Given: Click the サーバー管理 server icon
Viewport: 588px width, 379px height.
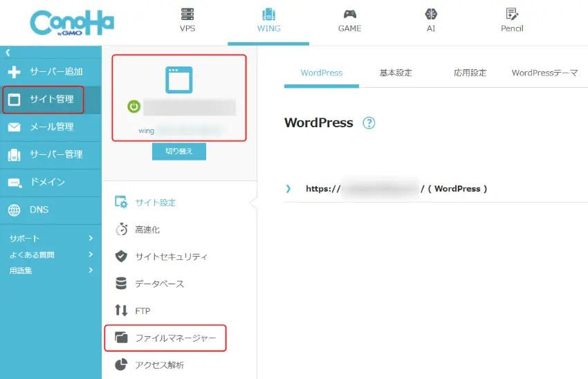Looking at the screenshot, I should click(15, 155).
